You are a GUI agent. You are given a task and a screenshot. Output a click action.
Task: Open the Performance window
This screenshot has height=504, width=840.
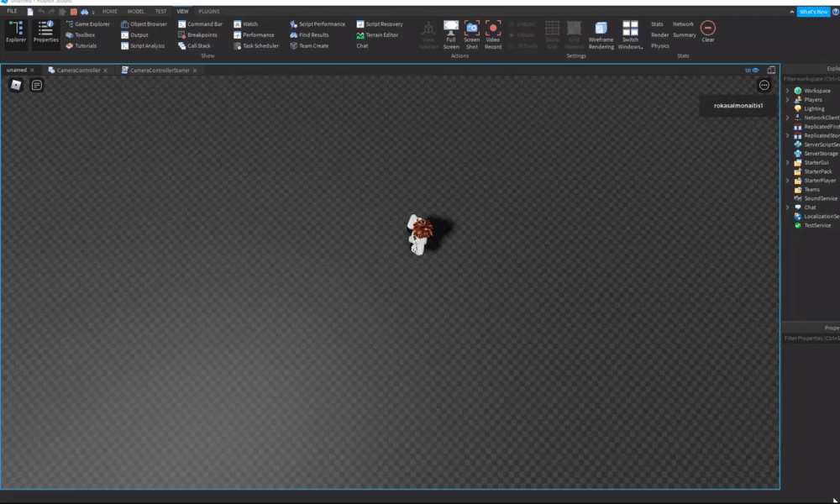(x=254, y=34)
